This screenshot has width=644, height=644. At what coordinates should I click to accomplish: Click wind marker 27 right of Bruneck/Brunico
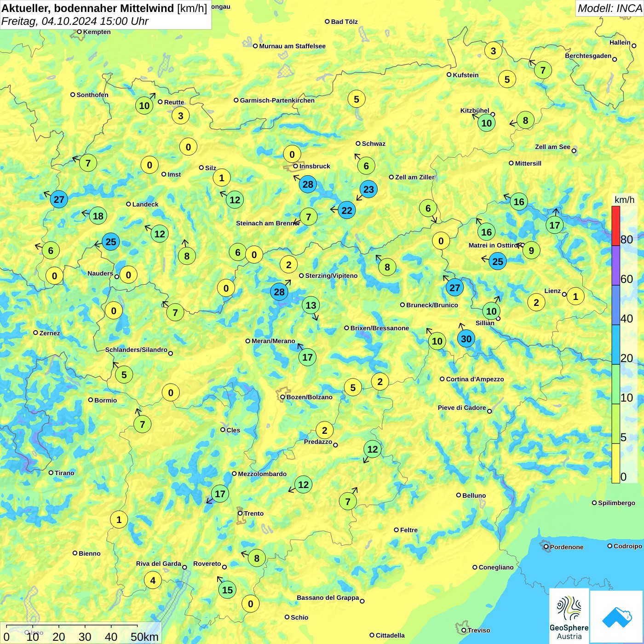454,287
